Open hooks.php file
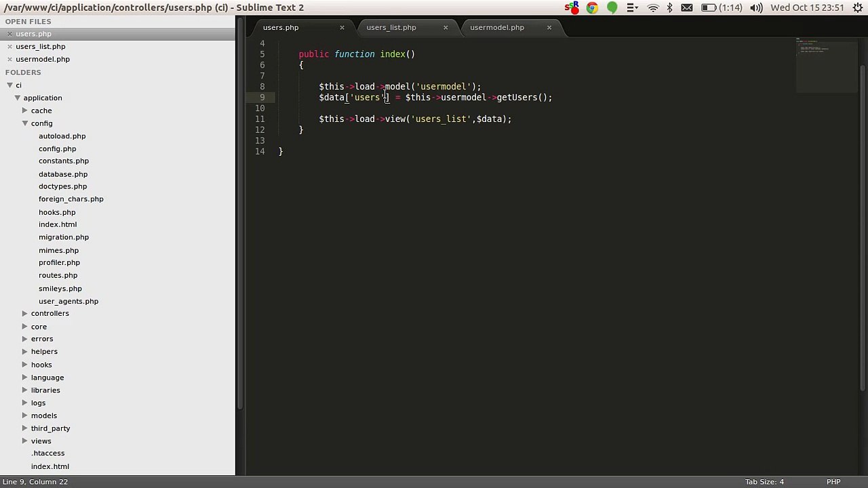This screenshot has width=868, height=488. coord(57,212)
